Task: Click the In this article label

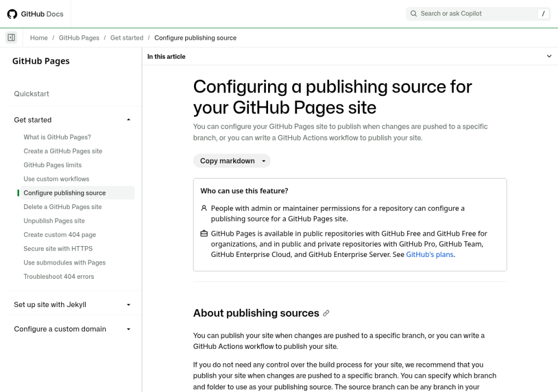Action: (x=166, y=56)
